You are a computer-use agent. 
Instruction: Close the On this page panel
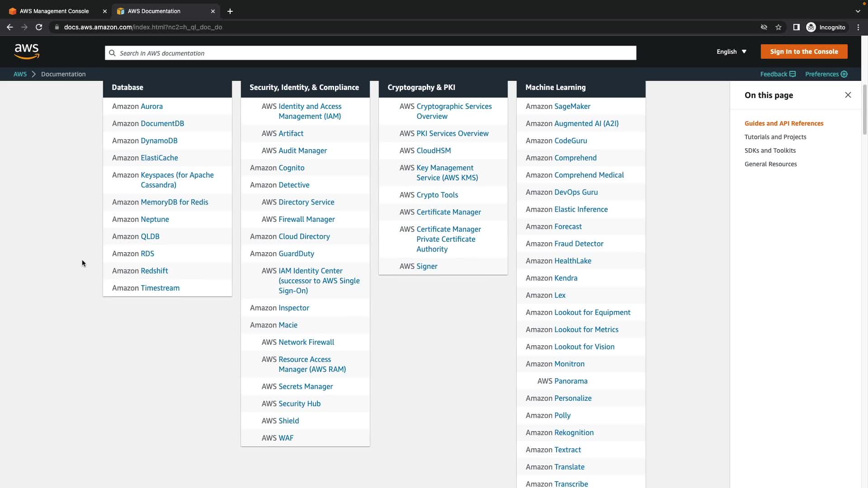(848, 95)
